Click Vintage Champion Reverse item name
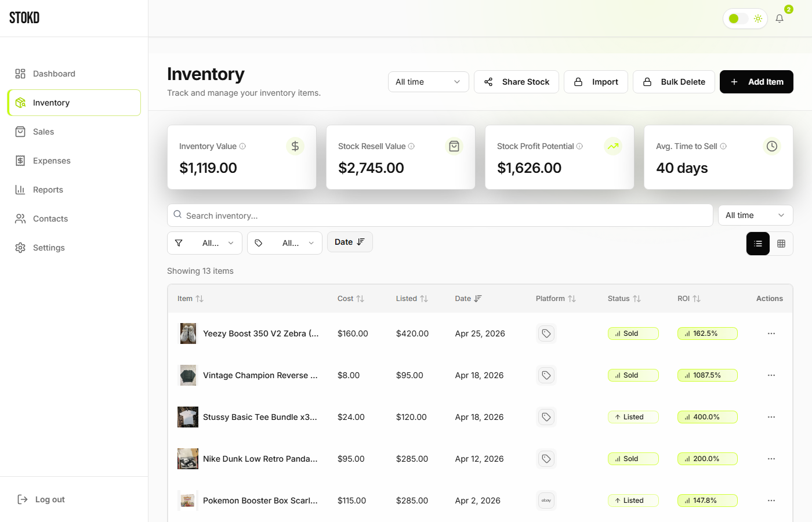Image resolution: width=812 pixels, height=522 pixels. click(260, 375)
